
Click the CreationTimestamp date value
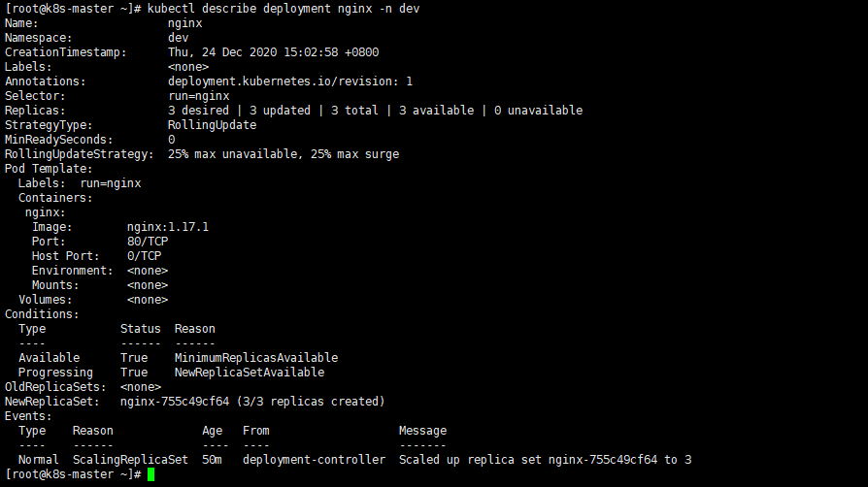pyautogui.click(x=274, y=52)
